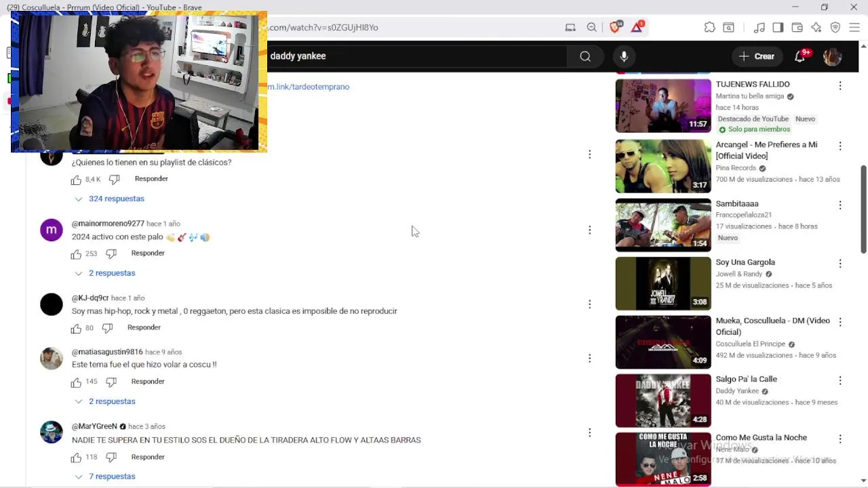Click the Crear button

[x=757, y=56]
